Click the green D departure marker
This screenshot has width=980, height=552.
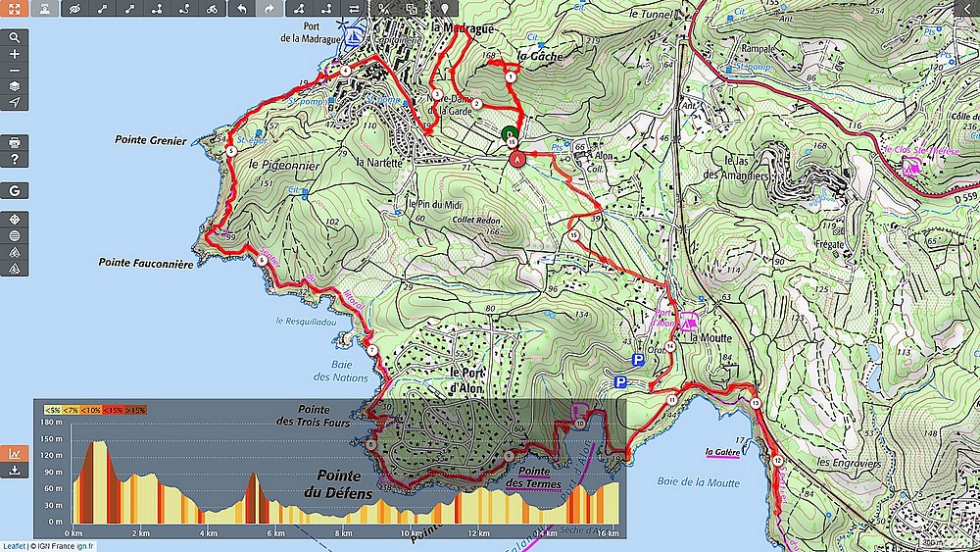[x=510, y=133]
